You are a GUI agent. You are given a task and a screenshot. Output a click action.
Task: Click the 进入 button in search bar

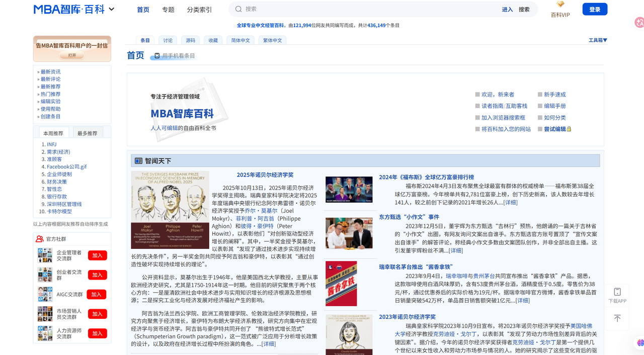pyautogui.click(x=507, y=10)
